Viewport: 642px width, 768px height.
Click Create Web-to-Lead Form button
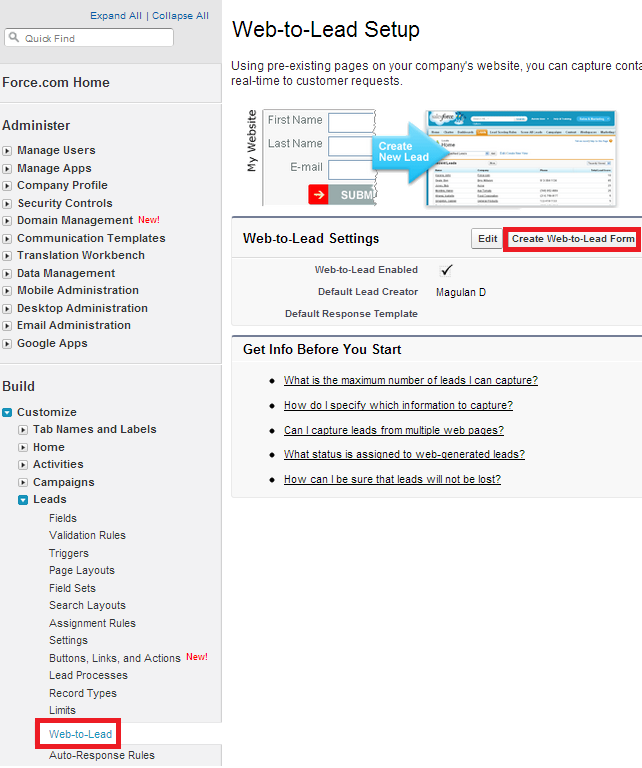573,239
